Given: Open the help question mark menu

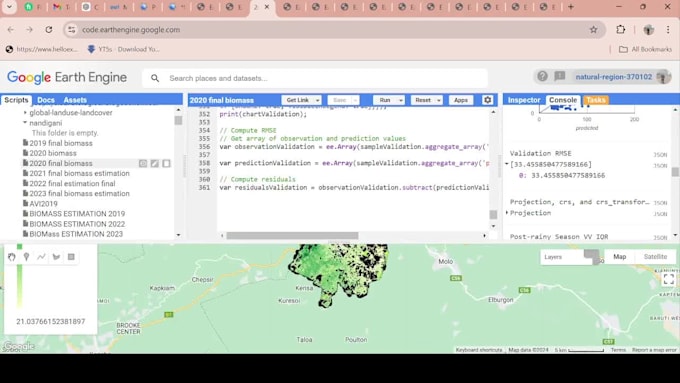Looking at the screenshot, I should (542, 76).
